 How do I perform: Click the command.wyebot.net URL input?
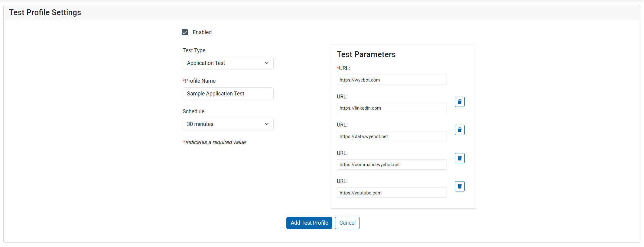(392, 165)
